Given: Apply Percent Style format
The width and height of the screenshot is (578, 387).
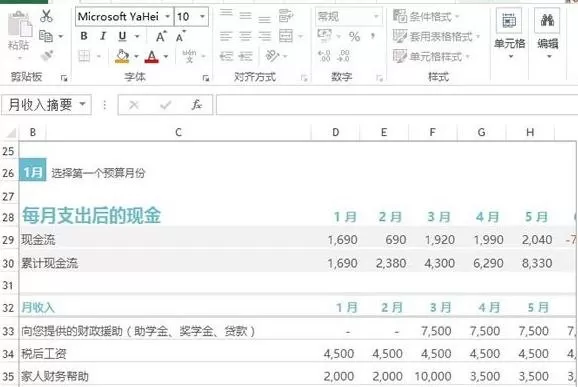Looking at the screenshot, I should pos(354,36).
